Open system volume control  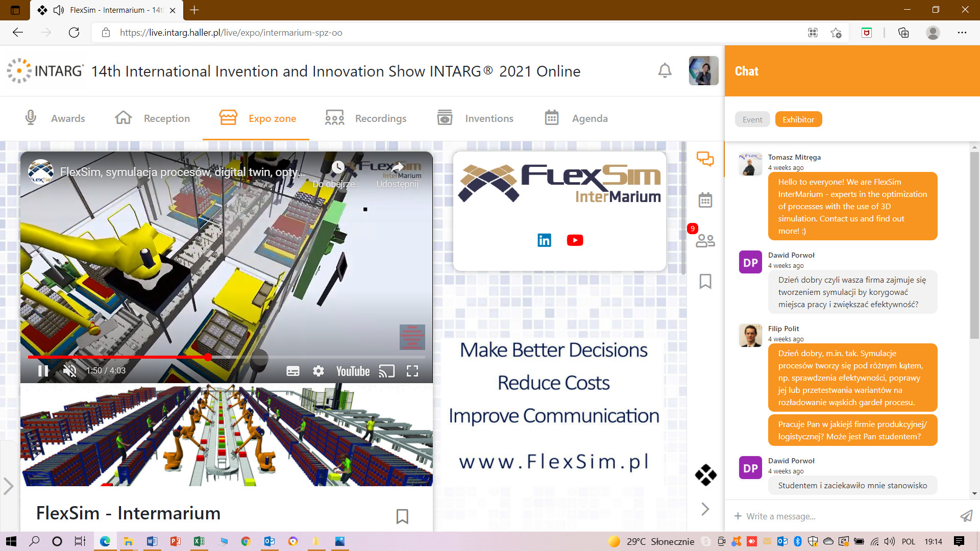[x=890, y=541]
